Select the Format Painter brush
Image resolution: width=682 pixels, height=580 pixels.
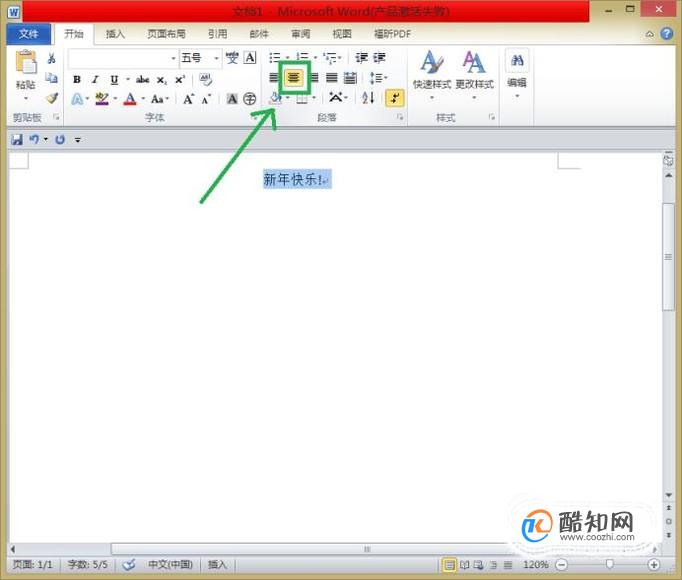pos(52,98)
